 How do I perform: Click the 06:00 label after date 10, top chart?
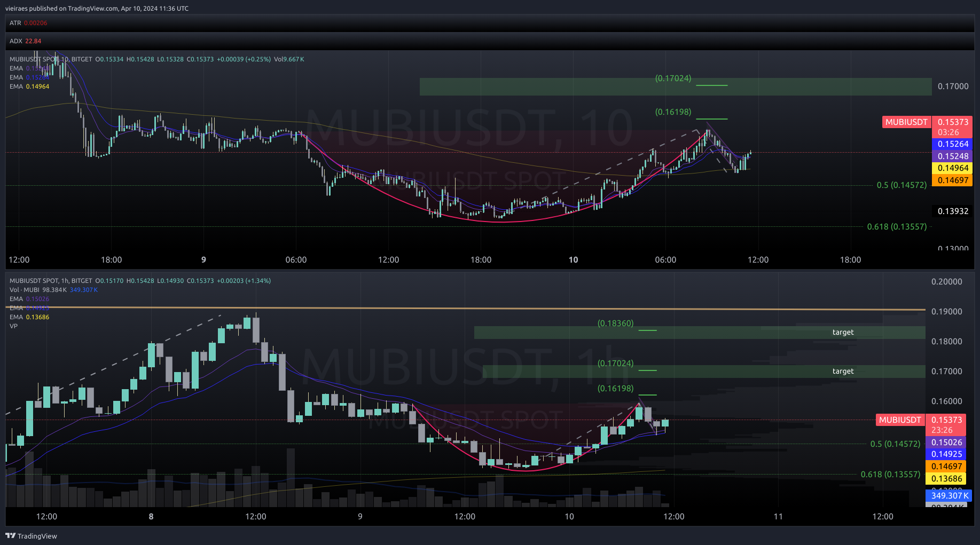click(x=665, y=260)
